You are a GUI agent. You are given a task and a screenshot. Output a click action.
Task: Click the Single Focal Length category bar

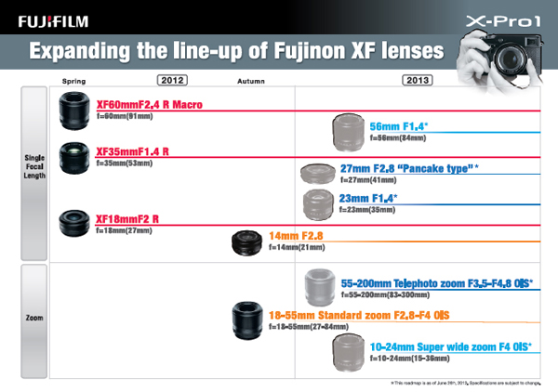tap(34, 174)
